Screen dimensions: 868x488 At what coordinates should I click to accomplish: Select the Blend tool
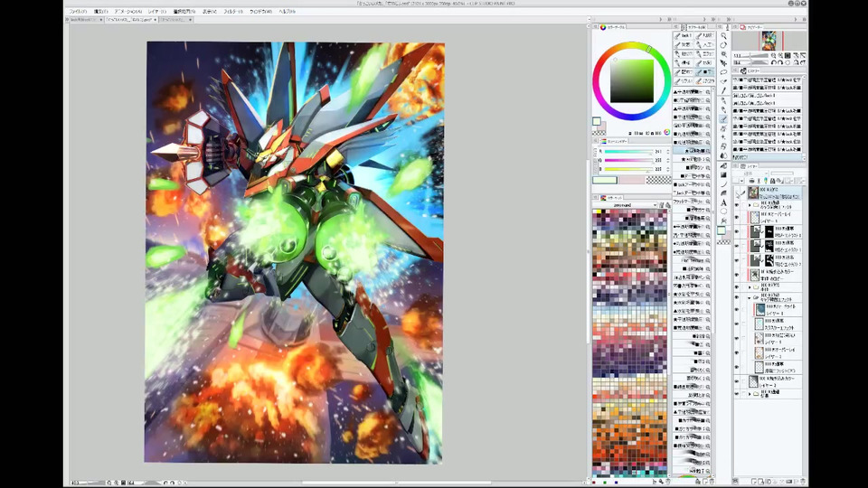(x=723, y=155)
